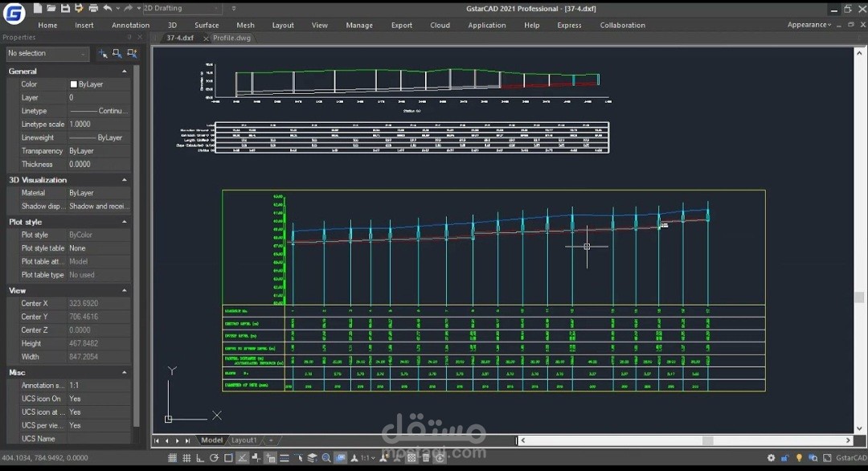Open the Undo history dropdown arrow

point(117,8)
